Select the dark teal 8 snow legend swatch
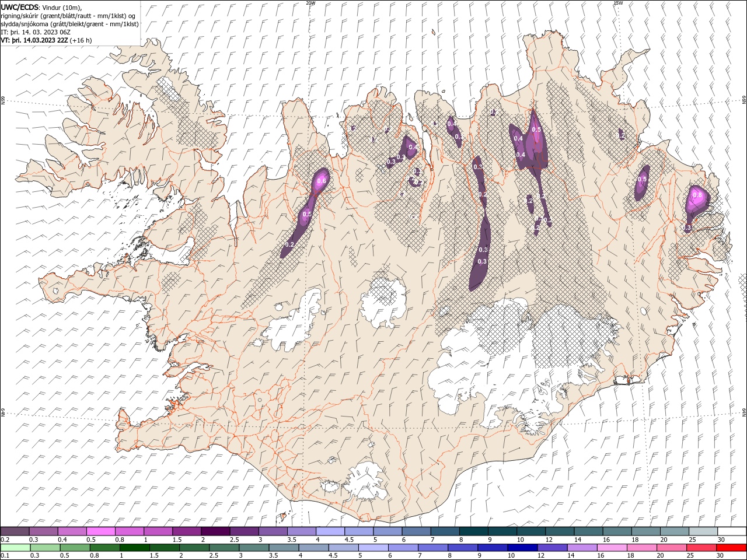The height and width of the screenshot is (560, 747). [x=473, y=531]
